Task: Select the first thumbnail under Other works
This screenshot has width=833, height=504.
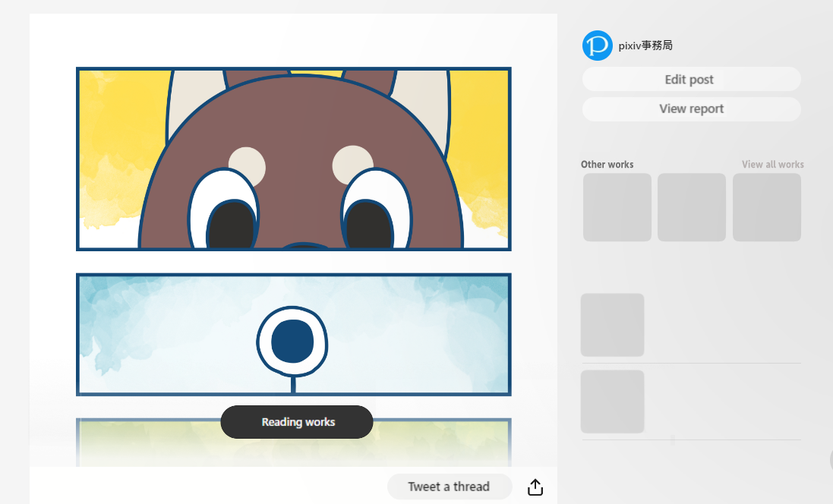Action: point(617,206)
